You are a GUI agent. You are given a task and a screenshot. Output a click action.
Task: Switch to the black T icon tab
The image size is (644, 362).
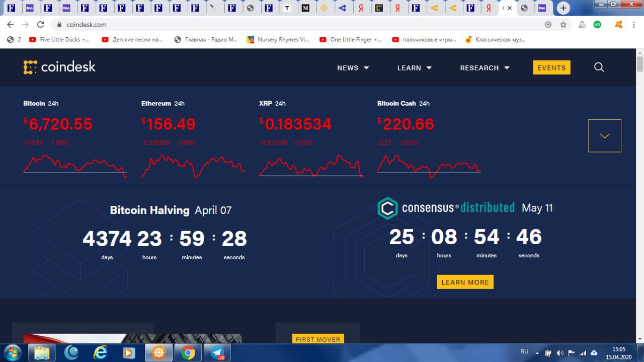pos(287,8)
